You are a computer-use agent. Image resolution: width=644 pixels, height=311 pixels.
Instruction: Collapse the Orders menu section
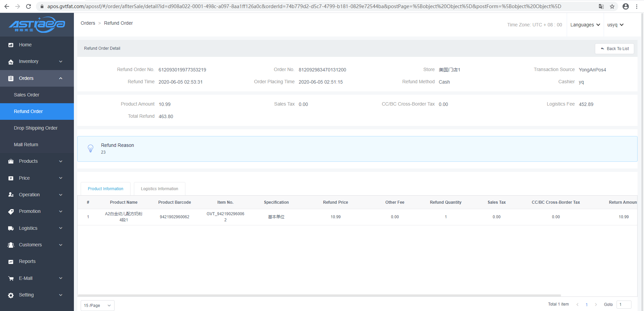click(37, 78)
